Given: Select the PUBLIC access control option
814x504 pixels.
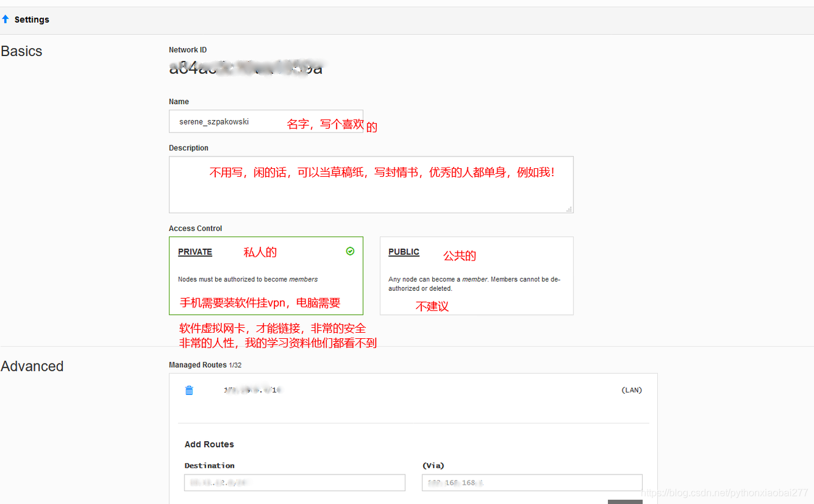Looking at the screenshot, I should click(476, 275).
